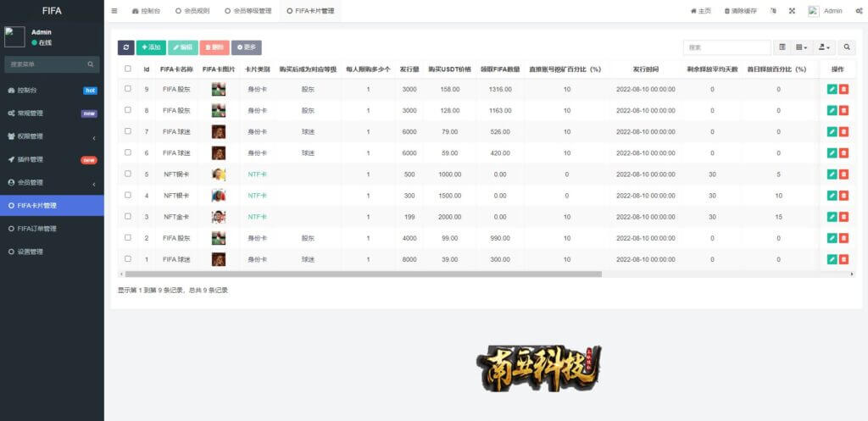This screenshot has width=868, height=421.
Task: Delete the NFT row with Id 4
Action: tap(843, 196)
